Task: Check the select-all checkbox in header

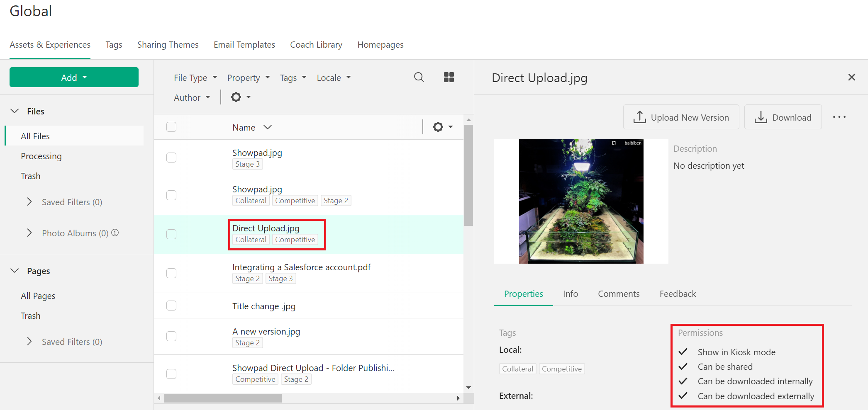Action: click(171, 127)
